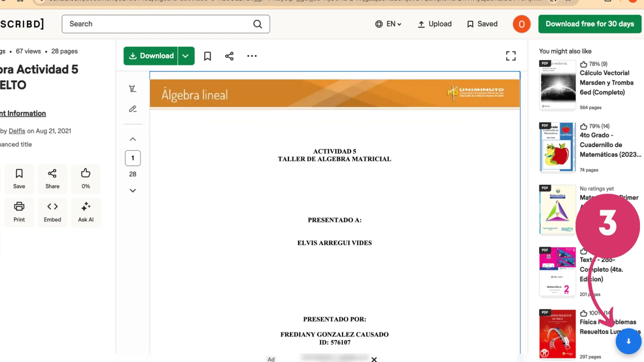This screenshot has width=644, height=362.
Task: Go to the previous page with the up chevron
Action: [133, 139]
